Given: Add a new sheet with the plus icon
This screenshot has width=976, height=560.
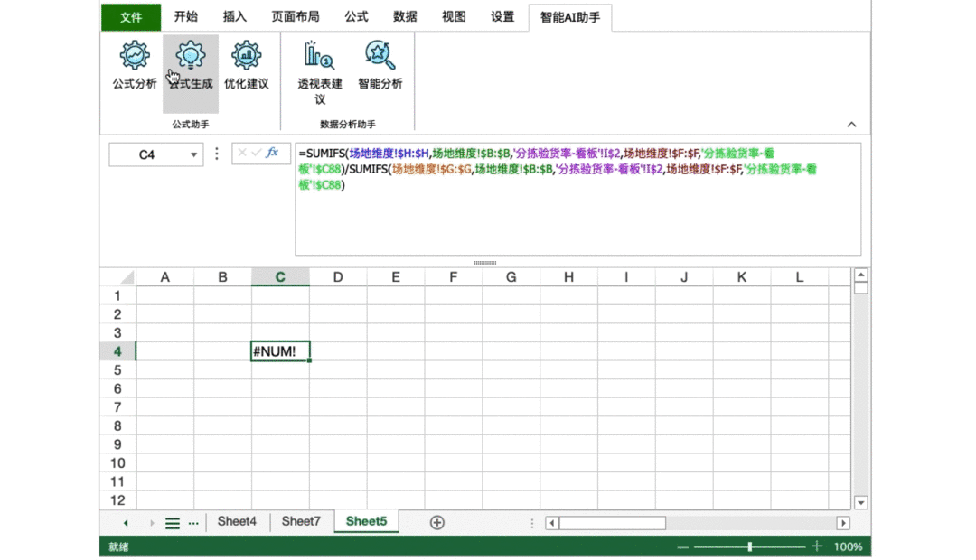Looking at the screenshot, I should [x=437, y=523].
